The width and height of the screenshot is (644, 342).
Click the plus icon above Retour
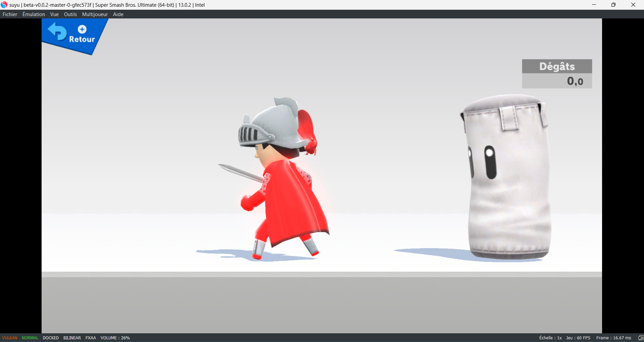coord(82,29)
